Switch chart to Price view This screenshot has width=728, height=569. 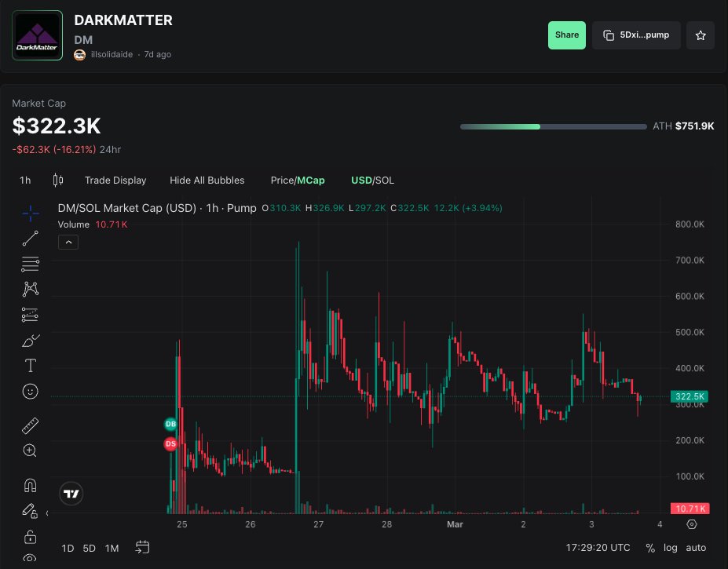click(x=282, y=180)
